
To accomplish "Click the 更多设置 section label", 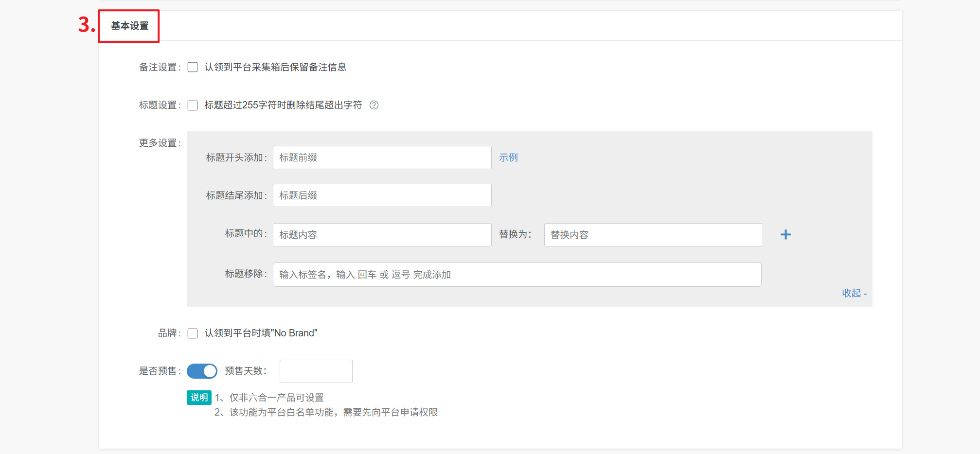I will [159, 143].
